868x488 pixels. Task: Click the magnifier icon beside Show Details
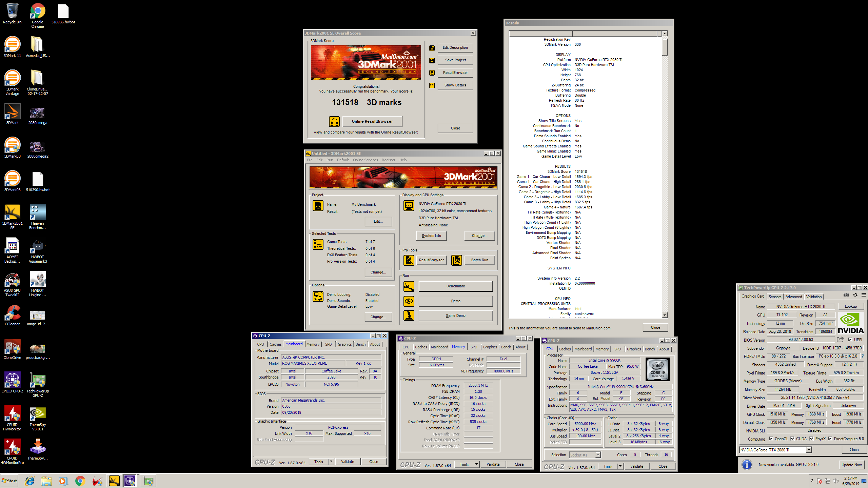[432, 85]
